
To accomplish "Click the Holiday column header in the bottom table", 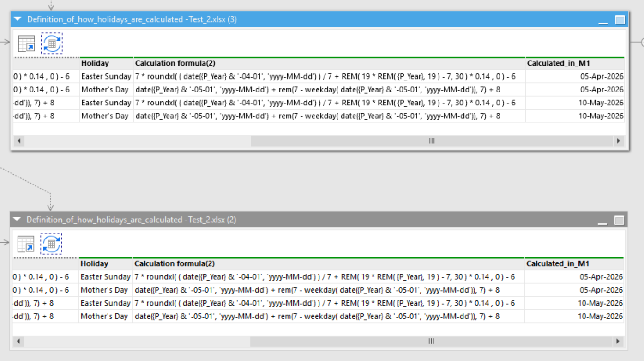I will pos(95,263).
